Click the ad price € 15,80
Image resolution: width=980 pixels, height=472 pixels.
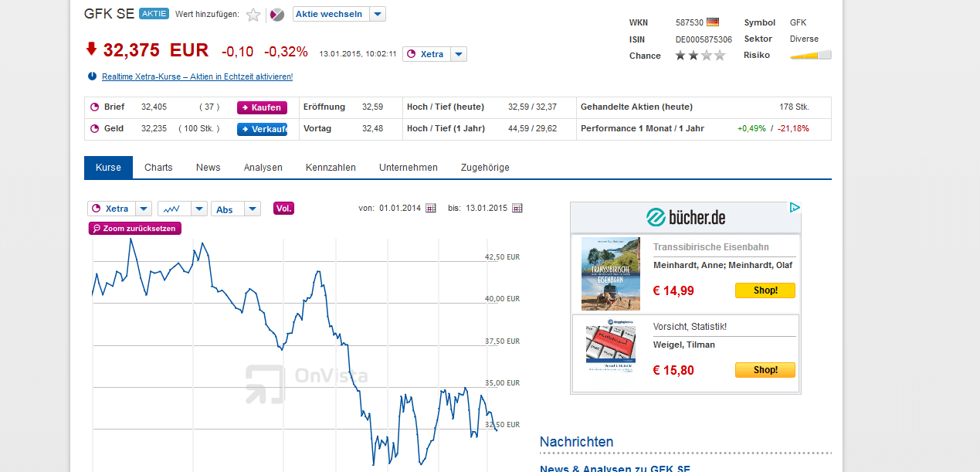click(673, 370)
